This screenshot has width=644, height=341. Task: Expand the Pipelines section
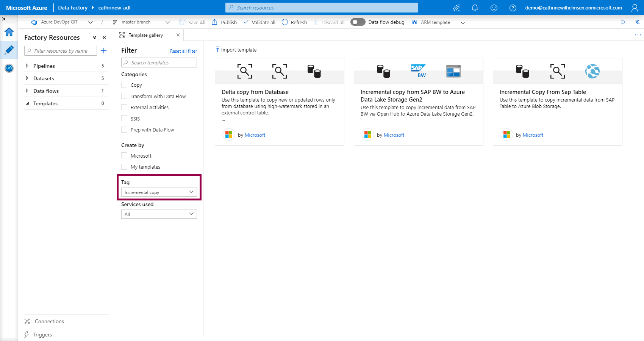pyautogui.click(x=27, y=66)
